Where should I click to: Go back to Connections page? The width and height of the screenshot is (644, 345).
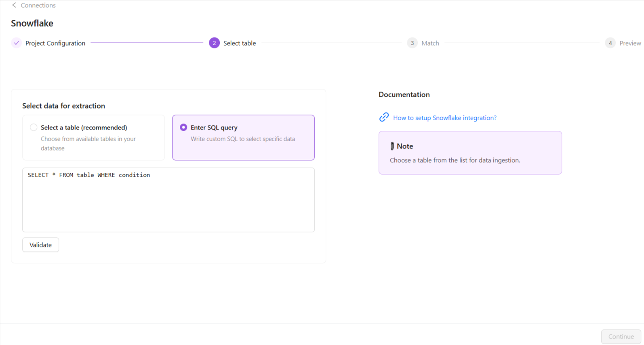[x=38, y=5]
